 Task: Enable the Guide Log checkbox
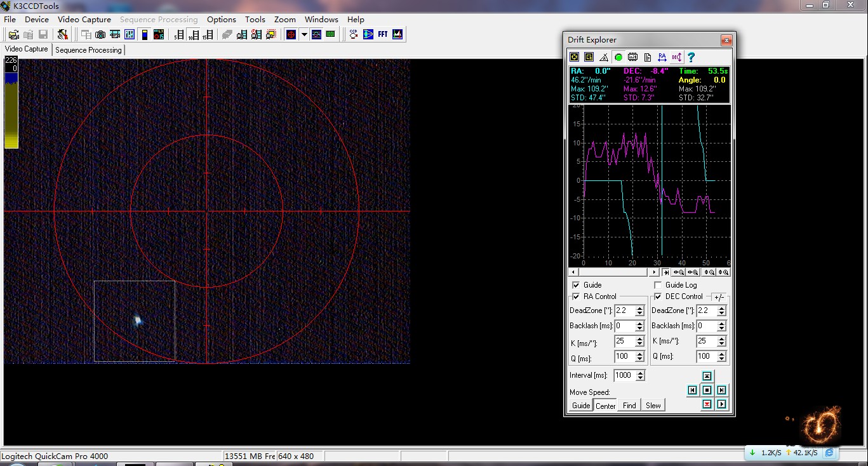tap(658, 285)
